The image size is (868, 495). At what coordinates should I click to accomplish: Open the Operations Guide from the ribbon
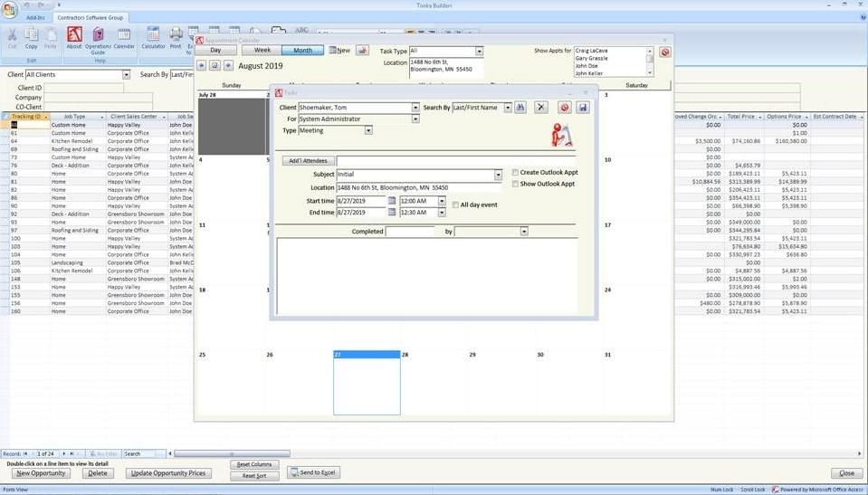(x=98, y=37)
